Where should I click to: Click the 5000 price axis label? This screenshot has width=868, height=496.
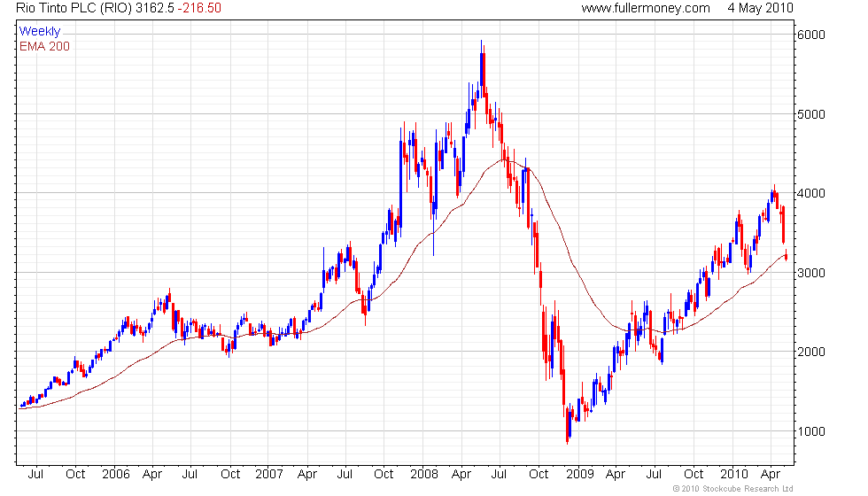[811, 114]
